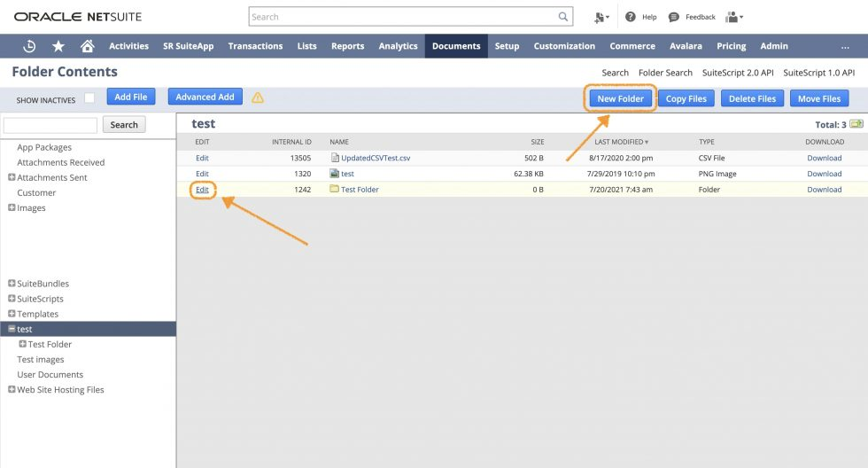The height and width of the screenshot is (468, 868).
Task: Expand the Images folder tree node
Action: (x=12, y=207)
